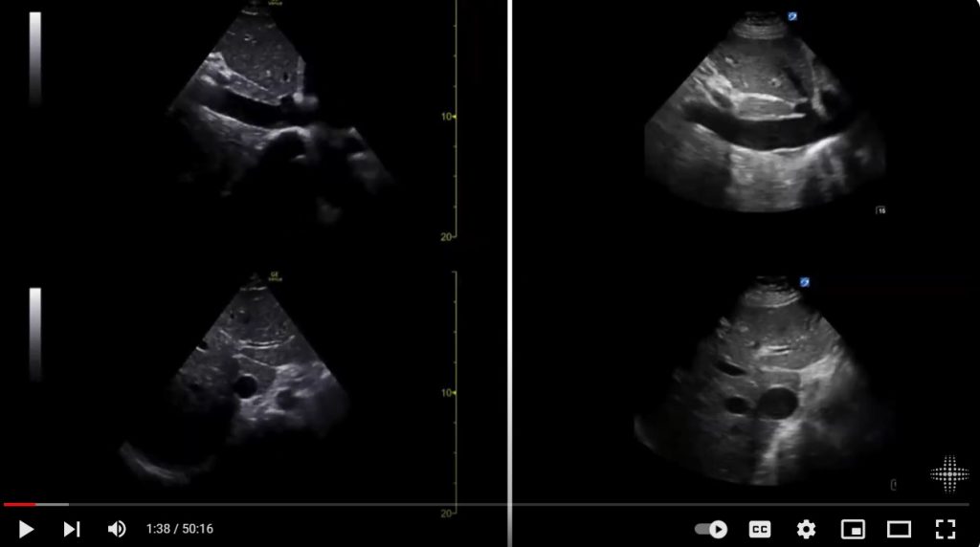Click the 1:38 / 50:16 time display

179,529
